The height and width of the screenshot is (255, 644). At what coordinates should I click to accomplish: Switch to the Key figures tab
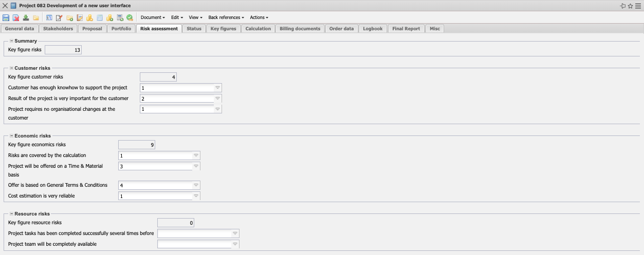[224, 29]
